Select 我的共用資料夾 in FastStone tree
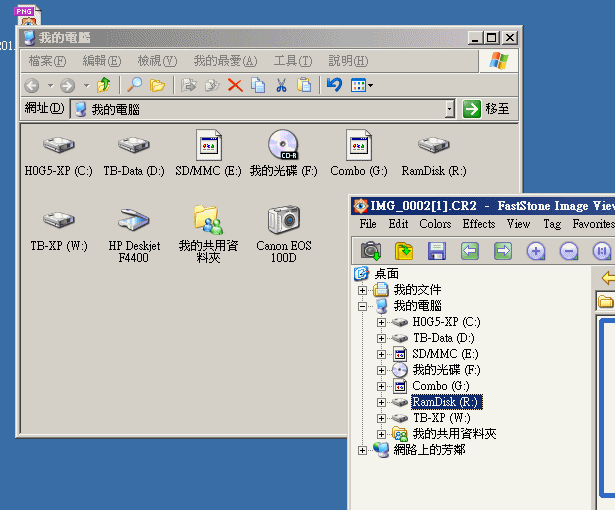This screenshot has width=615, height=510. (x=454, y=434)
